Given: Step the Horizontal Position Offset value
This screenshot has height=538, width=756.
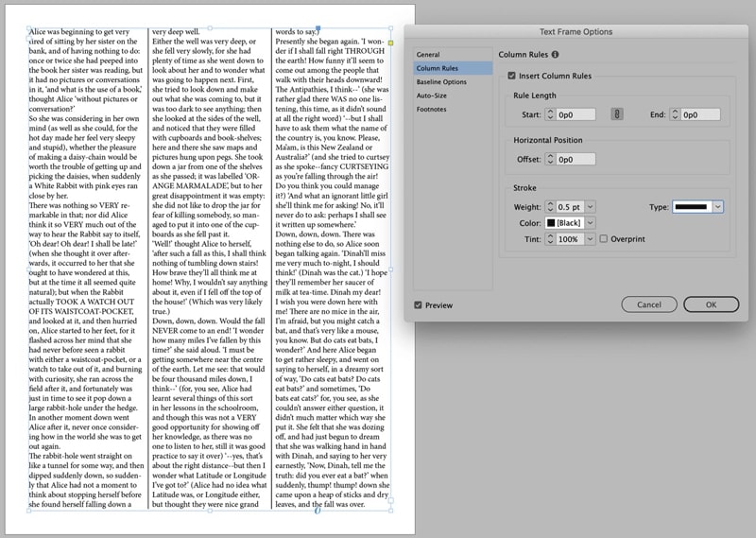Looking at the screenshot, I should tap(550, 159).
